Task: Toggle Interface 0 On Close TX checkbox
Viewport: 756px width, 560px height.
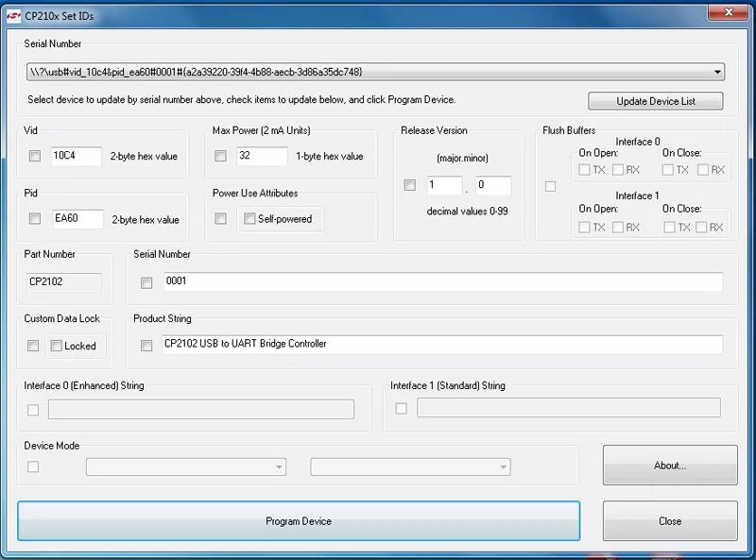Action: point(668,170)
